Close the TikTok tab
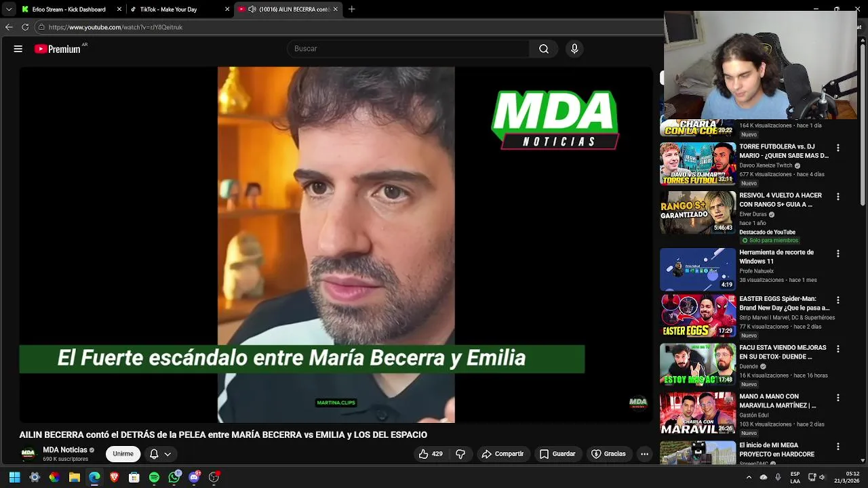 click(x=226, y=9)
